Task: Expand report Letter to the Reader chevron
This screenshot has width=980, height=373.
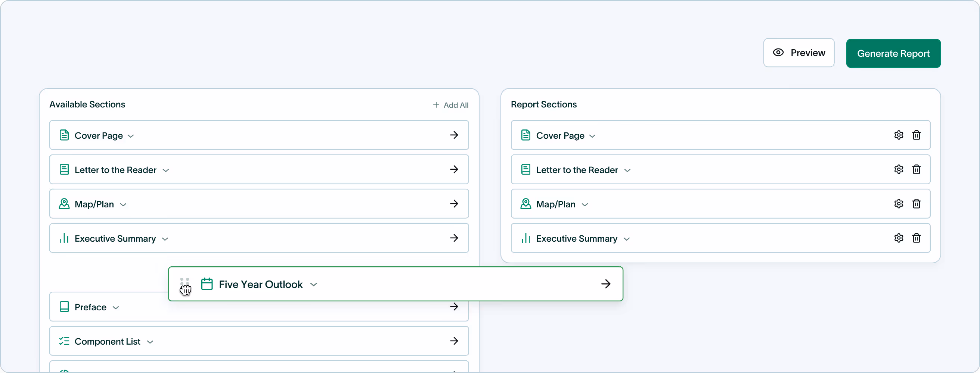Action: point(627,170)
